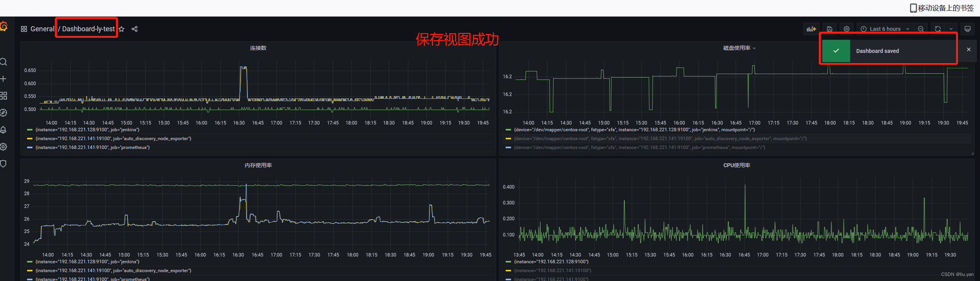Image resolution: width=980 pixels, height=281 pixels.
Task: Toggle jenkins mountpoint series in 磁盘使用率 legend
Action: pos(634,130)
